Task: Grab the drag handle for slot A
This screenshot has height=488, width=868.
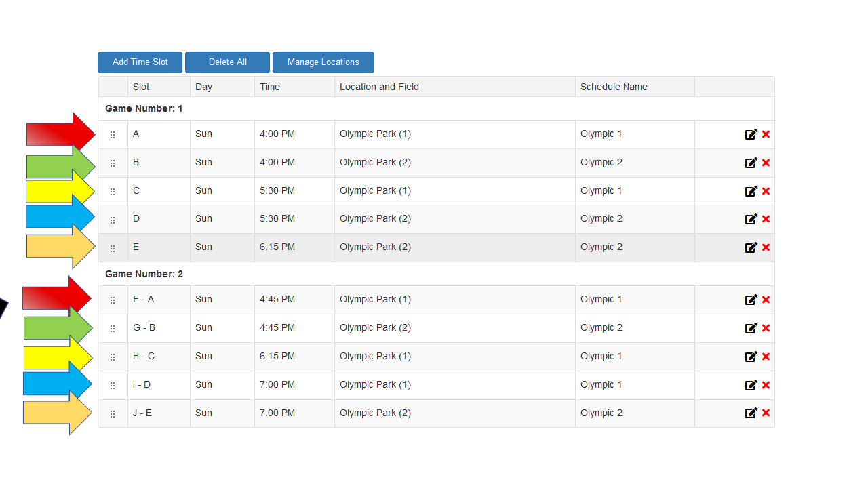Action: coord(113,135)
